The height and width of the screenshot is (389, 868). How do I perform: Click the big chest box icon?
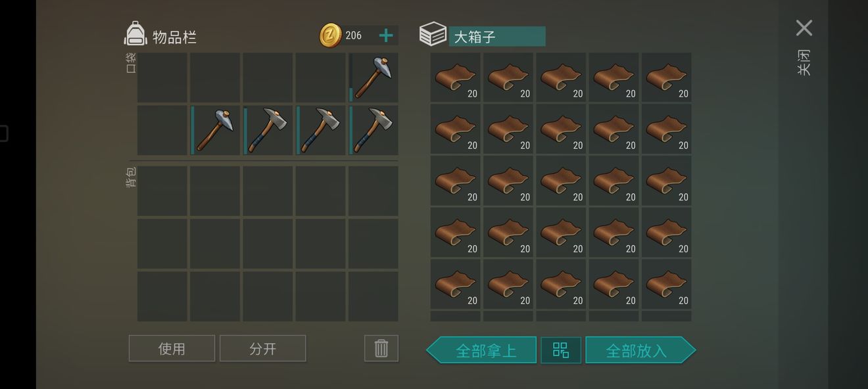pos(433,34)
